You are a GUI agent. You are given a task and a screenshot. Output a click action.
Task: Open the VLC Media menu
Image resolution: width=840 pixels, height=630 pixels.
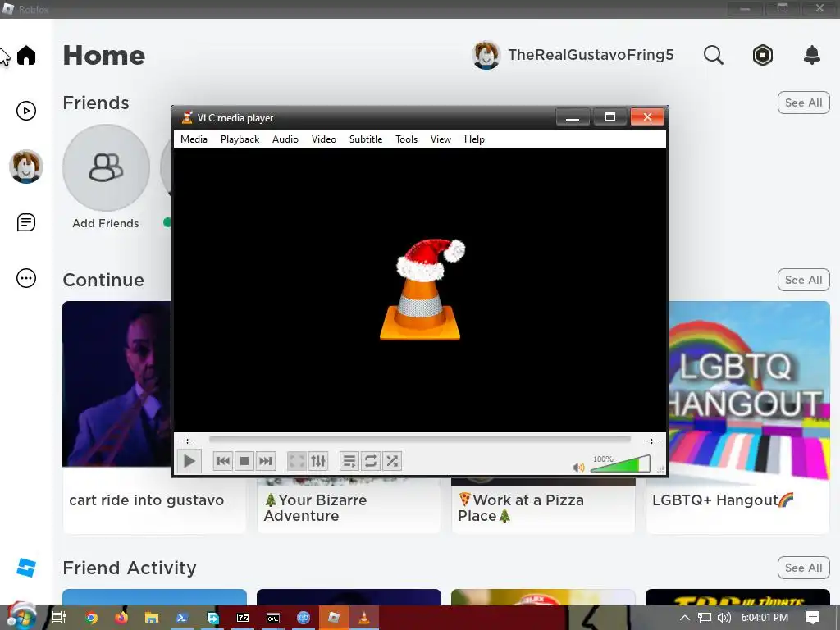click(x=194, y=139)
